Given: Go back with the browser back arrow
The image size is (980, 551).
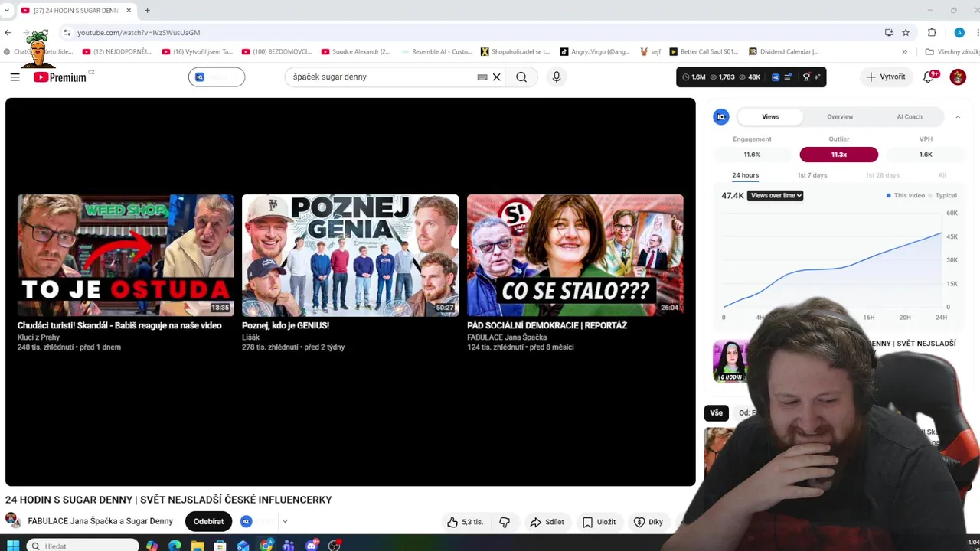Looking at the screenshot, I should click(8, 32).
